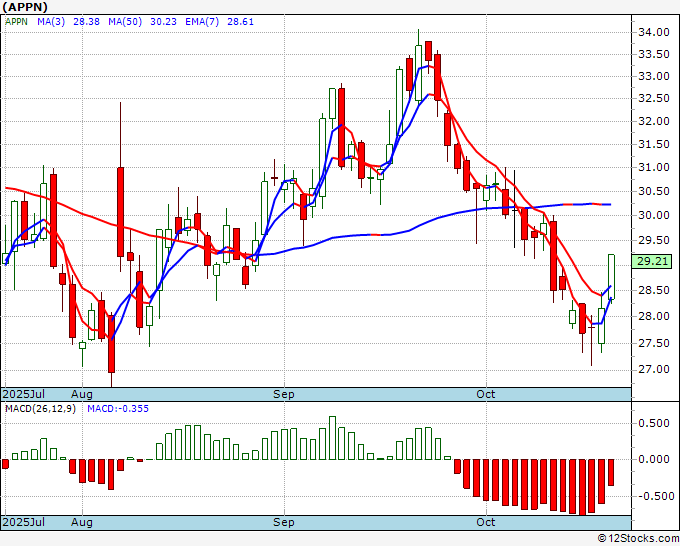Viewport: 680px width, 546px height.
Task: Click the 32.00 price axis label
Action: 654,121
